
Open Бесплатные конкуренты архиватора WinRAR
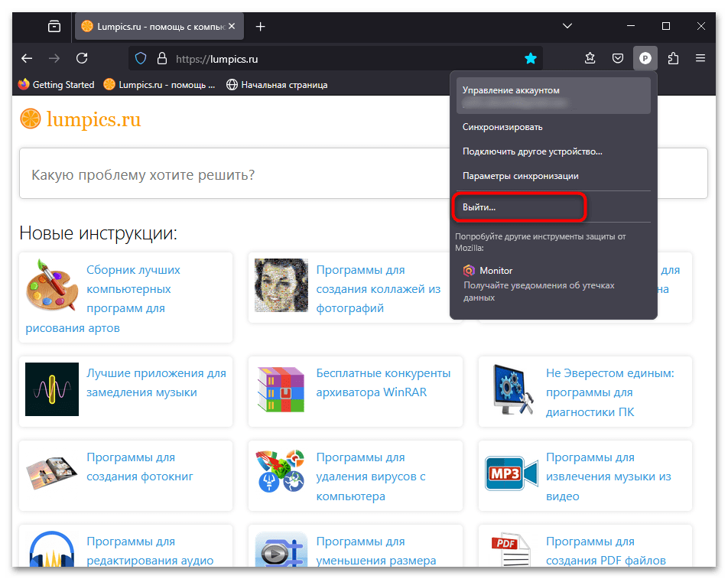point(384,383)
